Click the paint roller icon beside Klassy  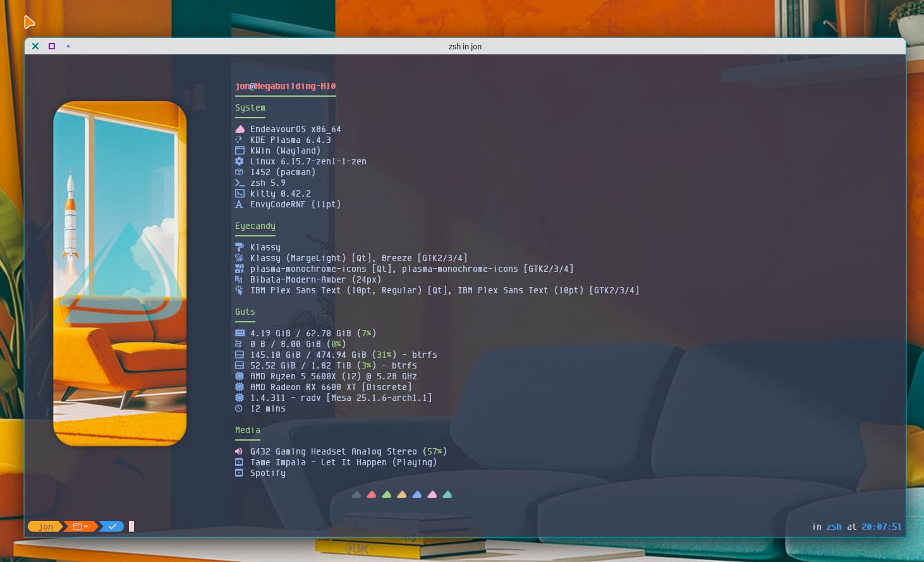239,247
